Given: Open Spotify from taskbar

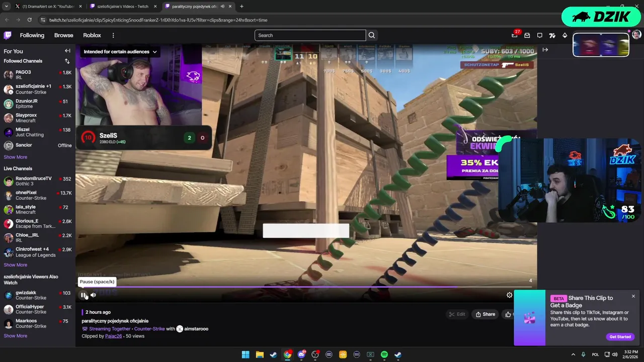Looking at the screenshot, I should 384,354.
